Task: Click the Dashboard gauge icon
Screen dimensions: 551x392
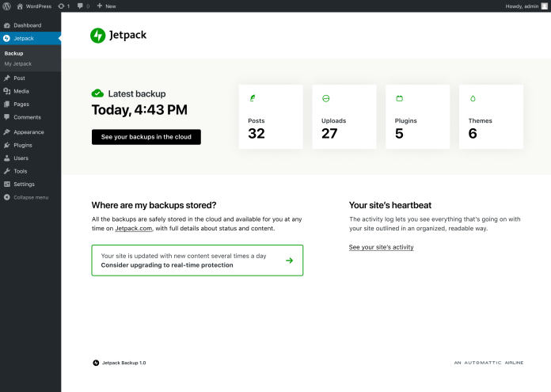Action: [6, 25]
